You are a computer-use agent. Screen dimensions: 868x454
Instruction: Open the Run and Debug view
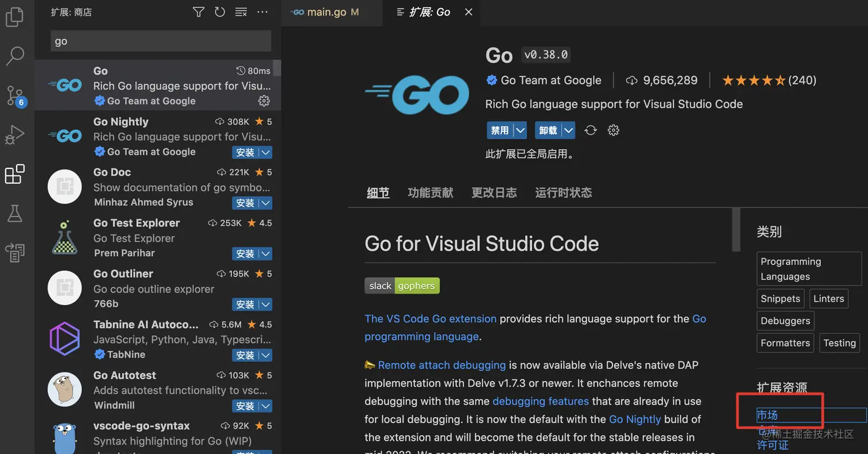pyautogui.click(x=14, y=135)
